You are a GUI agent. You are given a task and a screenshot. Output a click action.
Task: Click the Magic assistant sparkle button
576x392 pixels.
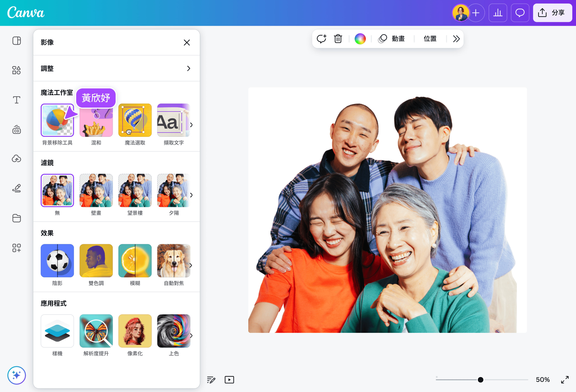coord(17,375)
